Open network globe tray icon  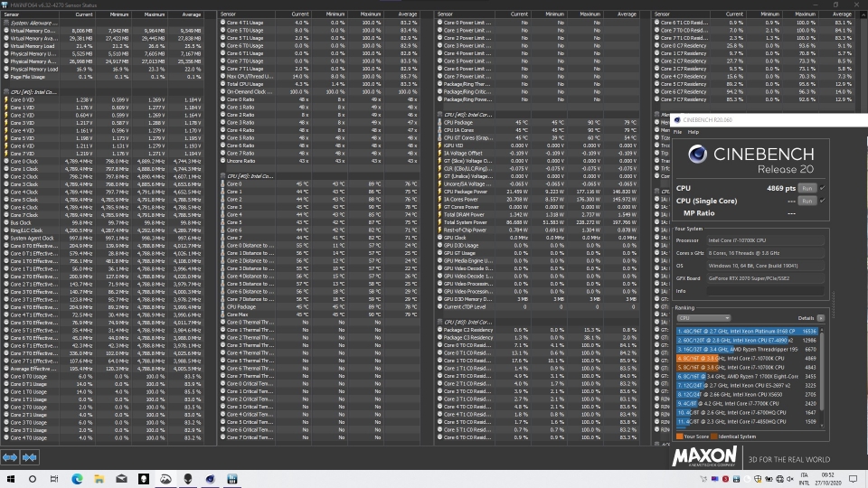click(779, 479)
